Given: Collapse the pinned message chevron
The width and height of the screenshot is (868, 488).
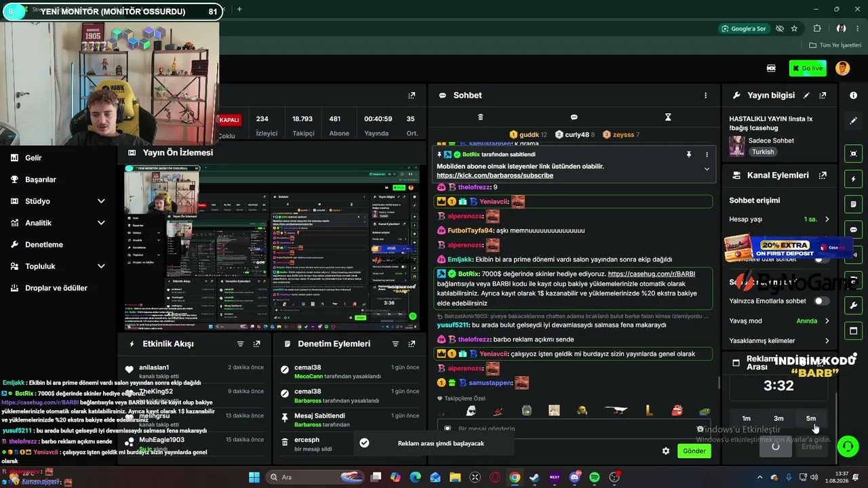Looking at the screenshot, I should tap(707, 169).
